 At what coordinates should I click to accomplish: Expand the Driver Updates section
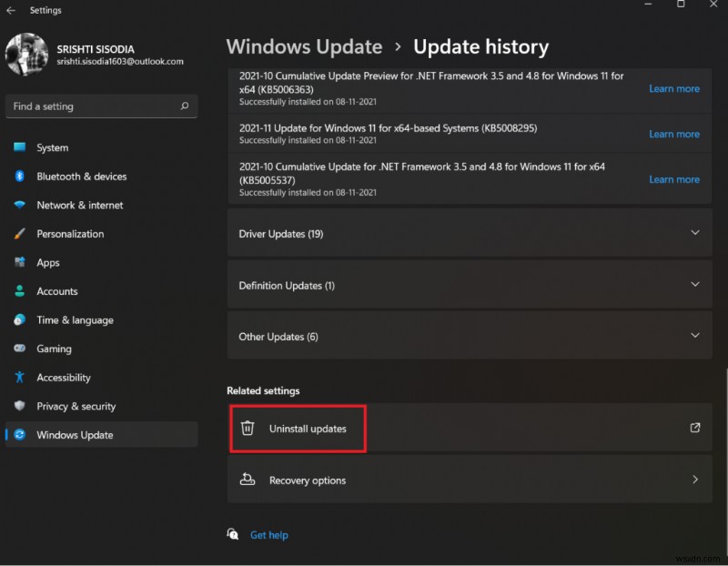pyautogui.click(x=694, y=234)
